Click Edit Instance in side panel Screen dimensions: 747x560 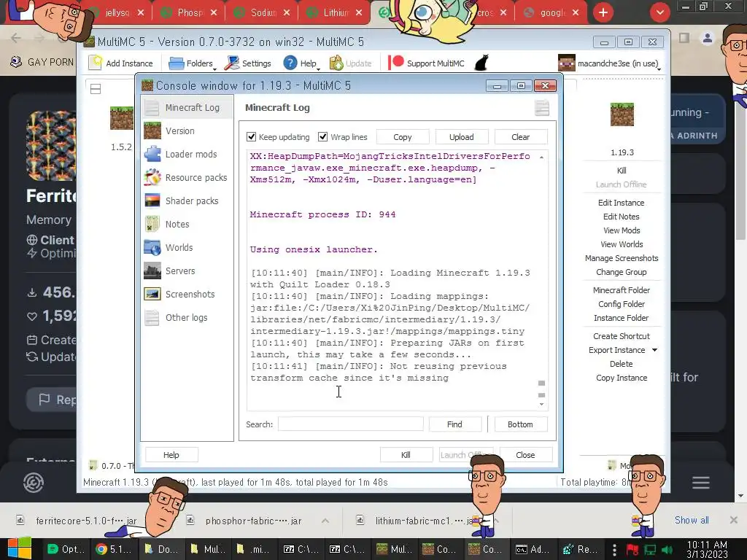pyautogui.click(x=622, y=203)
